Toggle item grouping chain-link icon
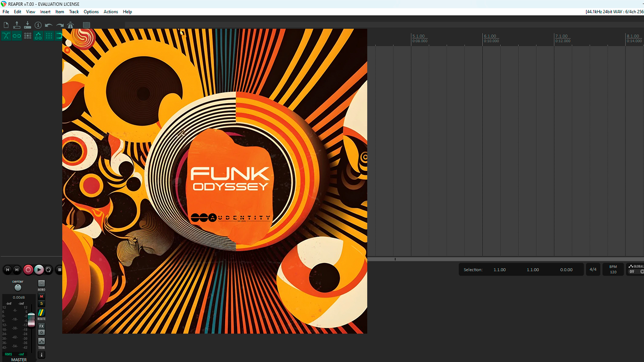This screenshot has width=644, height=362. (17, 36)
